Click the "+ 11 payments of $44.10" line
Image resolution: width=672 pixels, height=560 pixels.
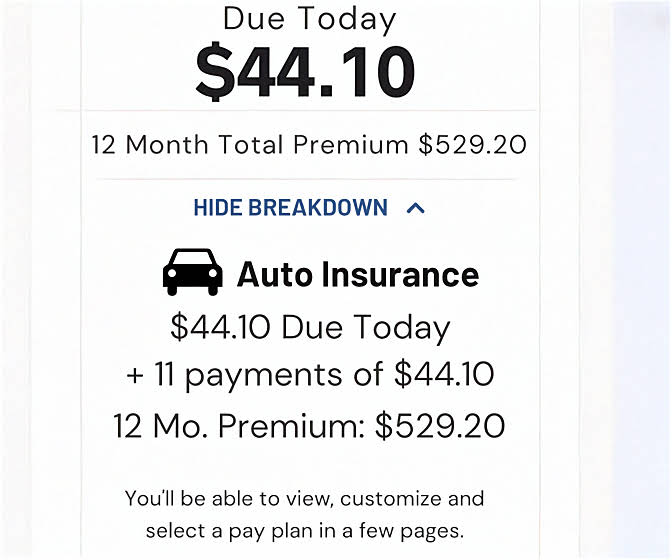pos(310,375)
